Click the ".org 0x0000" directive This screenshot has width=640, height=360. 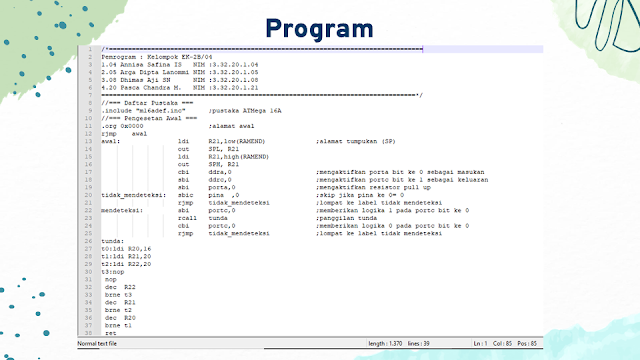(122, 126)
